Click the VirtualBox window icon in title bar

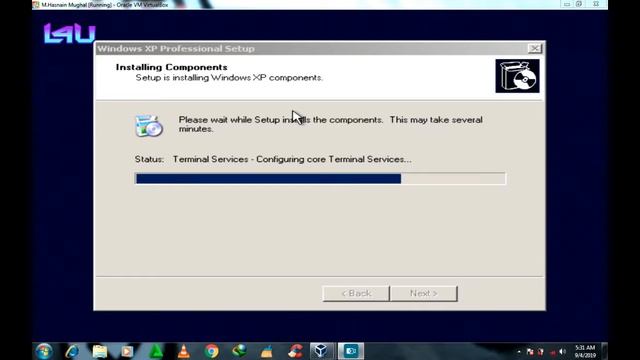[36, 5]
